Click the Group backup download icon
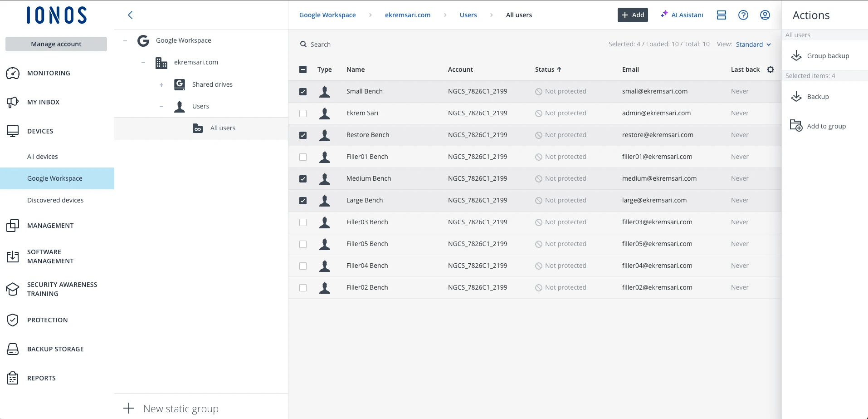The height and width of the screenshot is (419, 868). coord(796,56)
